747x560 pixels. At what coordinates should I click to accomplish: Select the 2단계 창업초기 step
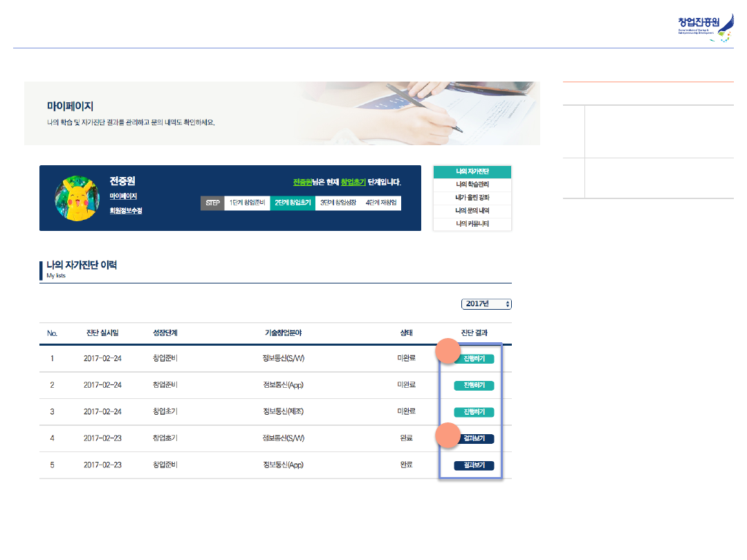293,203
